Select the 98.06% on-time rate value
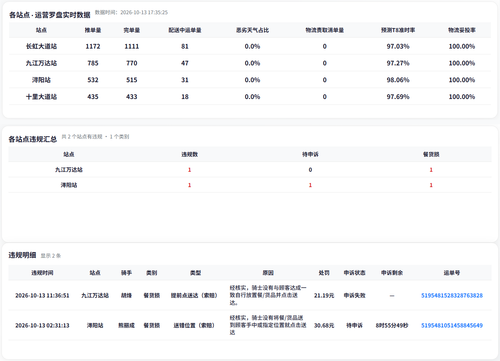This screenshot has height=361, width=500. pyautogui.click(x=398, y=80)
